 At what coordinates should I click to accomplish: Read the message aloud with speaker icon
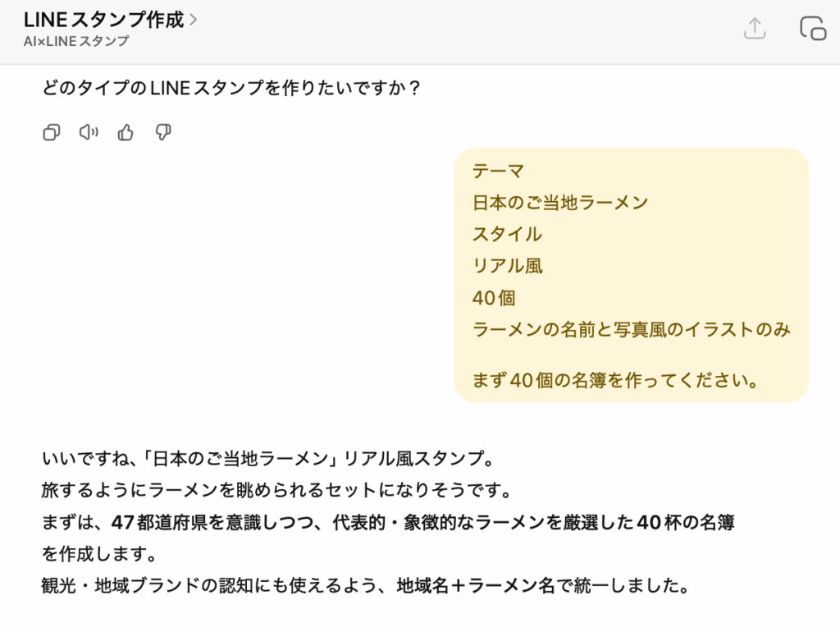click(89, 132)
